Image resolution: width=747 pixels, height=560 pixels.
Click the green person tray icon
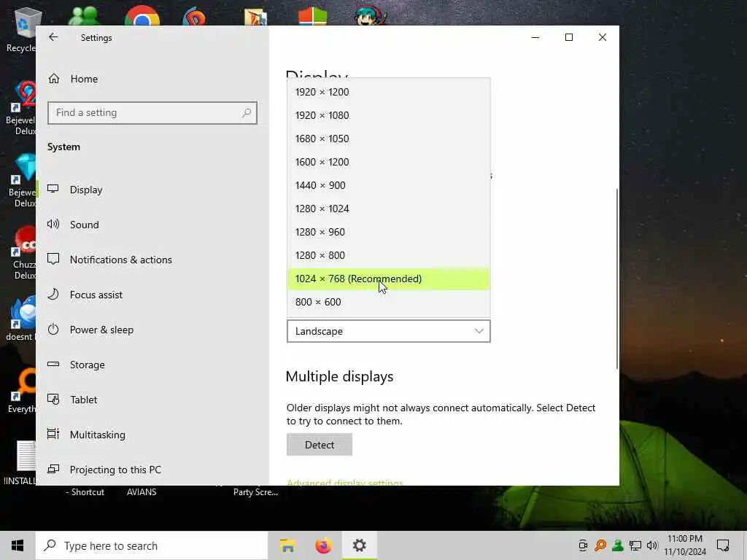coord(618,545)
